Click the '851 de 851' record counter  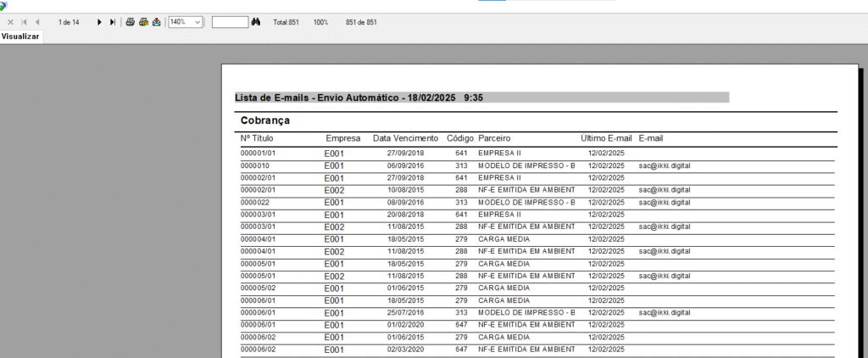tap(361, 22)
